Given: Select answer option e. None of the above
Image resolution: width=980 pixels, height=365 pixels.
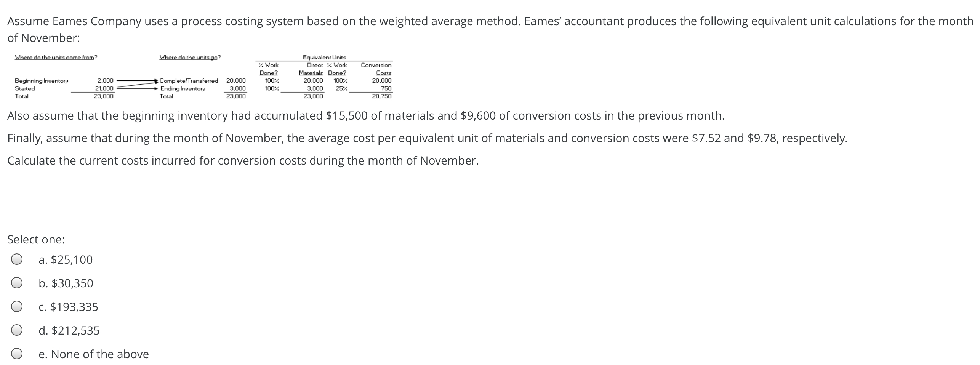Looking at the screenshot, I should [x=16, y=354].
